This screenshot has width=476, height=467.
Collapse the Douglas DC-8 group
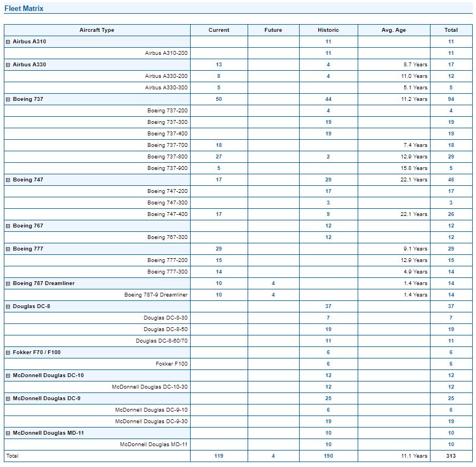8,307
